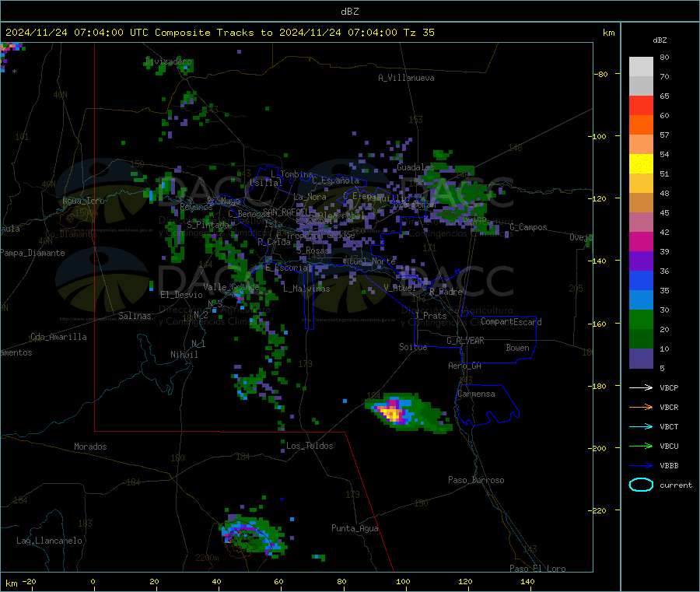
Task: Click the A_Villanueva place label
Action: click(x=406, y=78)
